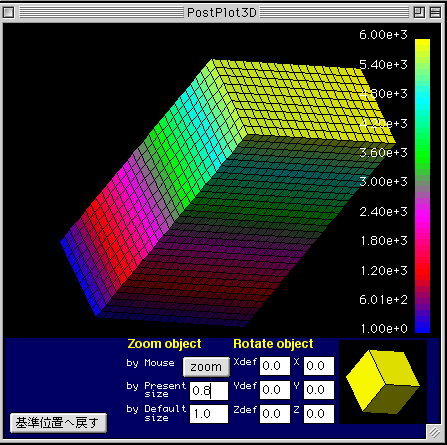The height and width of the screenshot is (445, 447).
Task: Click the blue bottom of the color scale bar
Action: pyautogui.click(x=422, y=326)
